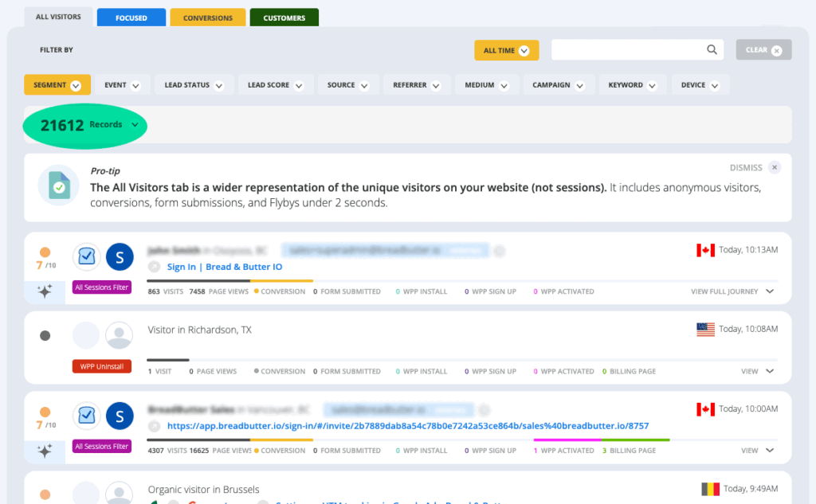
Task: Click the Canada flag on John Smith row
Action: (x=705, y=250)
